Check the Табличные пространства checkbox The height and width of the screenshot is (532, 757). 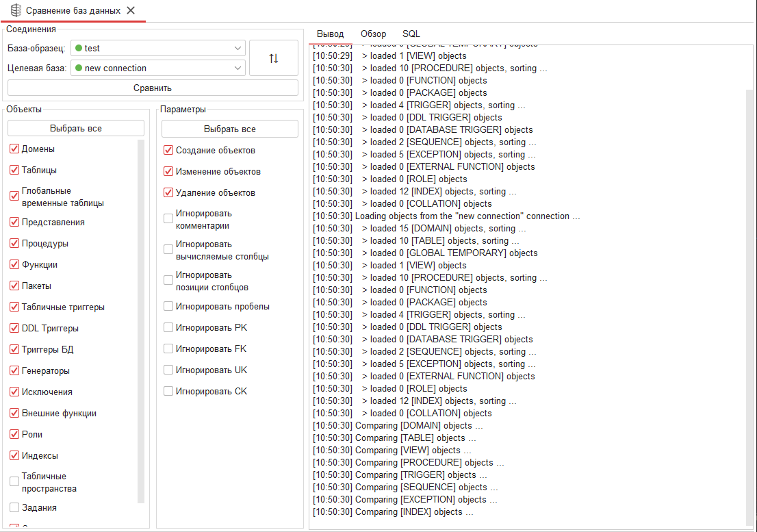14,482
